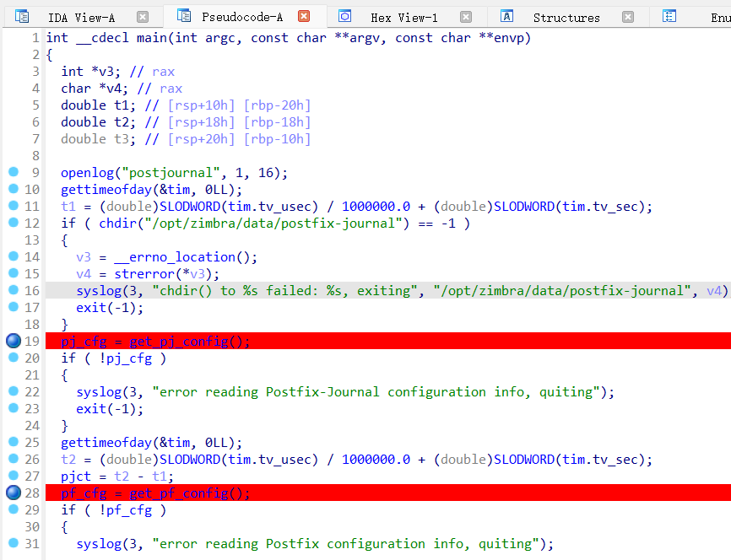The height and width of the screenshot is (560, 731).
Task: Toggle breakpoint dot on line 9
Action: click(14, 172)
